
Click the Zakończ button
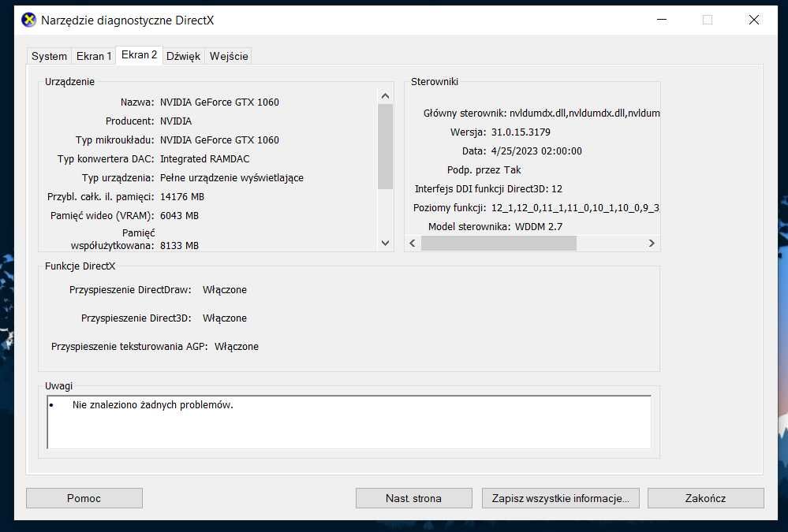pos(705,498)
